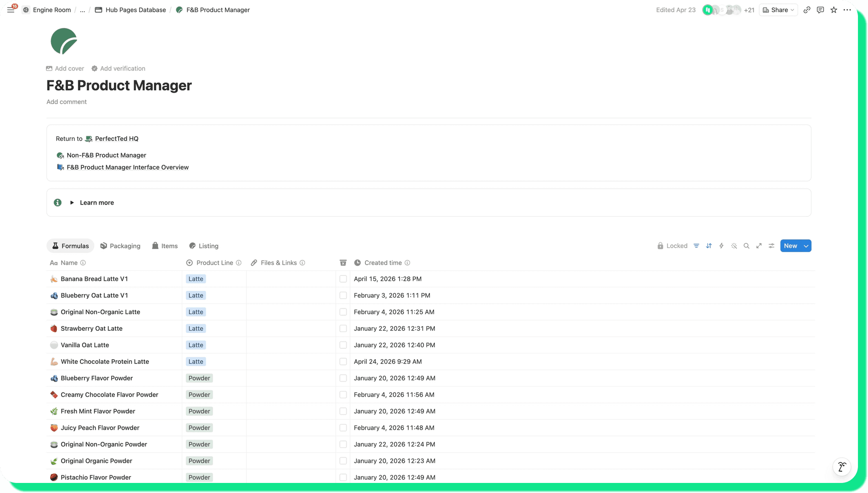
Task: Switch to the Packaging tab
Action: point(120,246)
